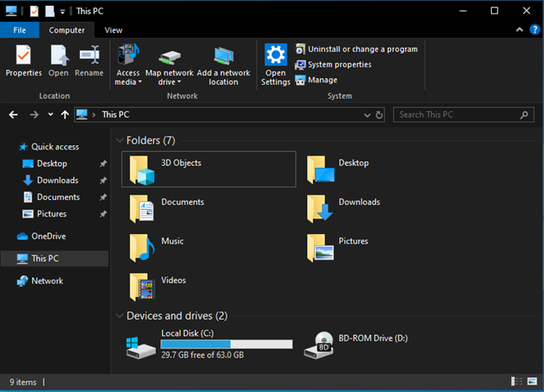Click Properties icon in title bar toolbar
This screenshot has width=544, height=392.
pos(34,12)
